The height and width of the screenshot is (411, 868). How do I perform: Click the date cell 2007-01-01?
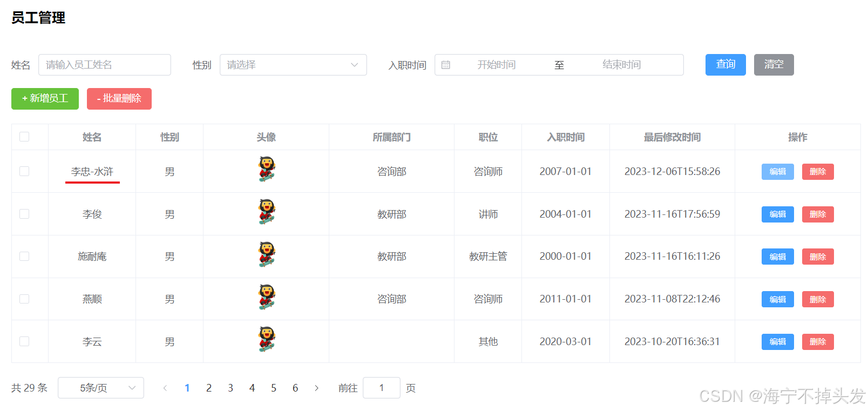point(566,171)
